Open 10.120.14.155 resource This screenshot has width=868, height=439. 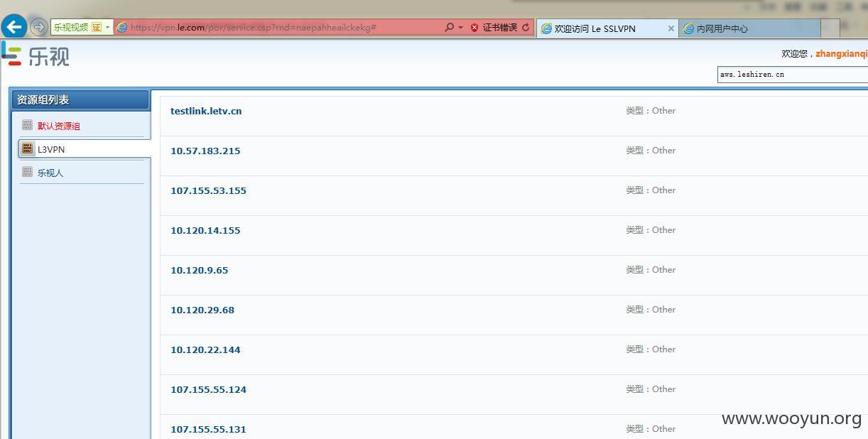click(205, 230)
